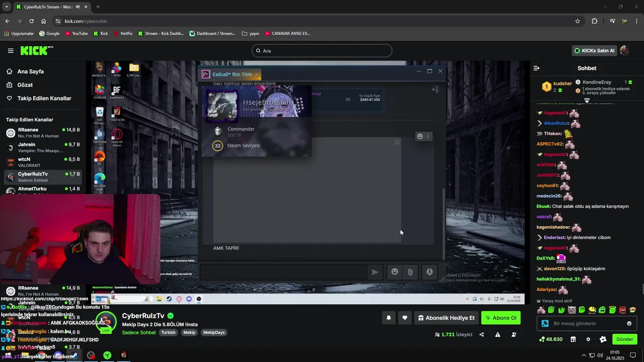
Task: Click the heart follow icon
Action: (405, 318)
